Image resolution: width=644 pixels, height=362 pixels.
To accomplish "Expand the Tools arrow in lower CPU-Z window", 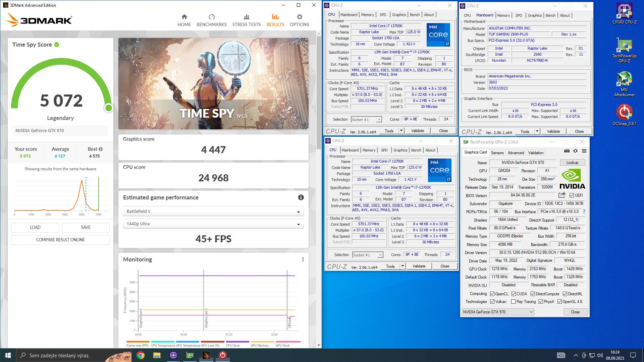I will point(402,266).
